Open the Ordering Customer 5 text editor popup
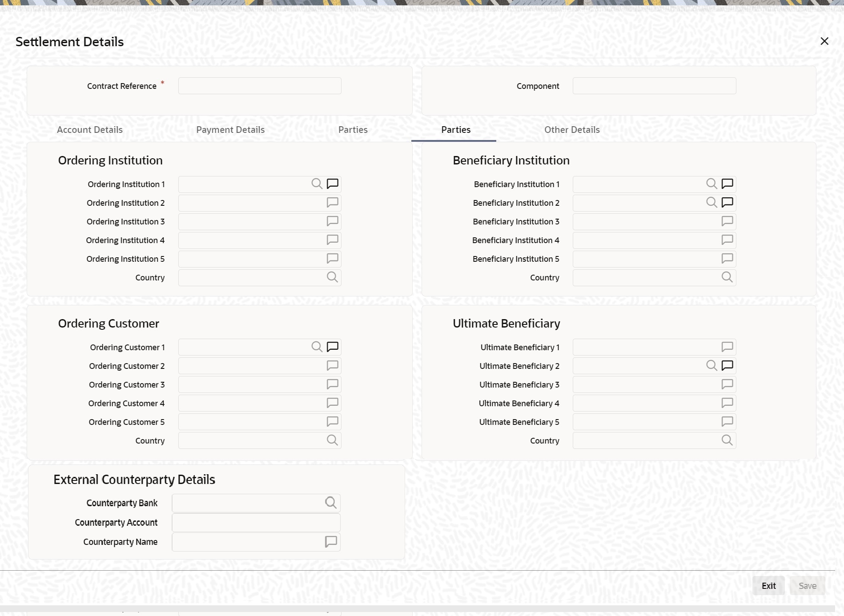The width and height of the screenshot is (844, 616). click(x=333, y=422)
